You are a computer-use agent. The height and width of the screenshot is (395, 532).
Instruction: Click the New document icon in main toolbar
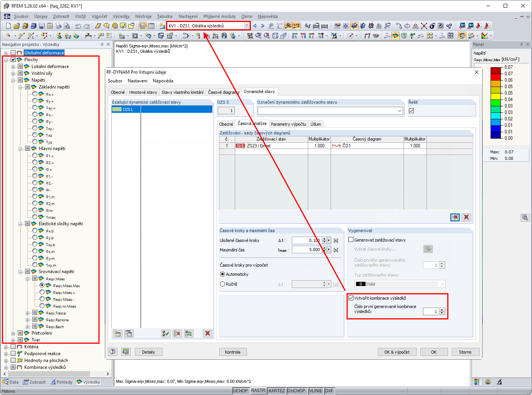pos(8,26)
